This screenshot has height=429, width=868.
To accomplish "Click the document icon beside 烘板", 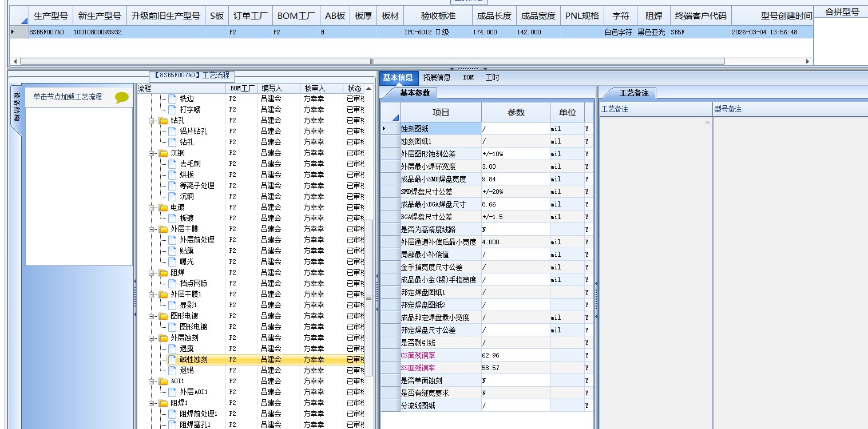I will (172, 175).
